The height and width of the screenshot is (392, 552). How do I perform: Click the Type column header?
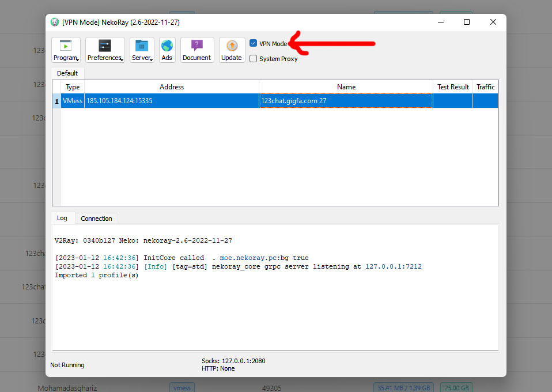pyautogui.click(x=73, y=87)
